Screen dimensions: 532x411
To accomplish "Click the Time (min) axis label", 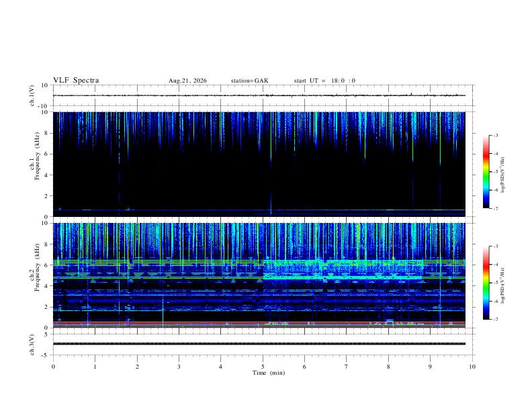I will 269,373.
